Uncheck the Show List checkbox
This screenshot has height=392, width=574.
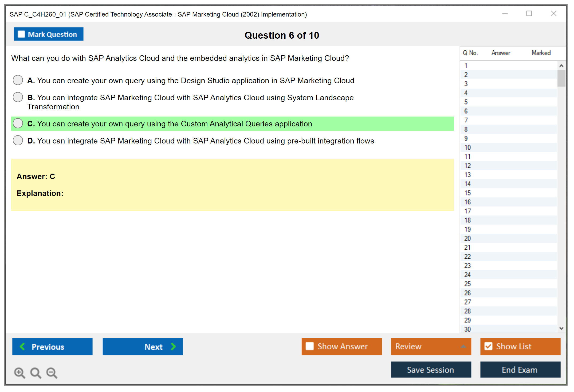pyautogui.click(x=488, y=346)
